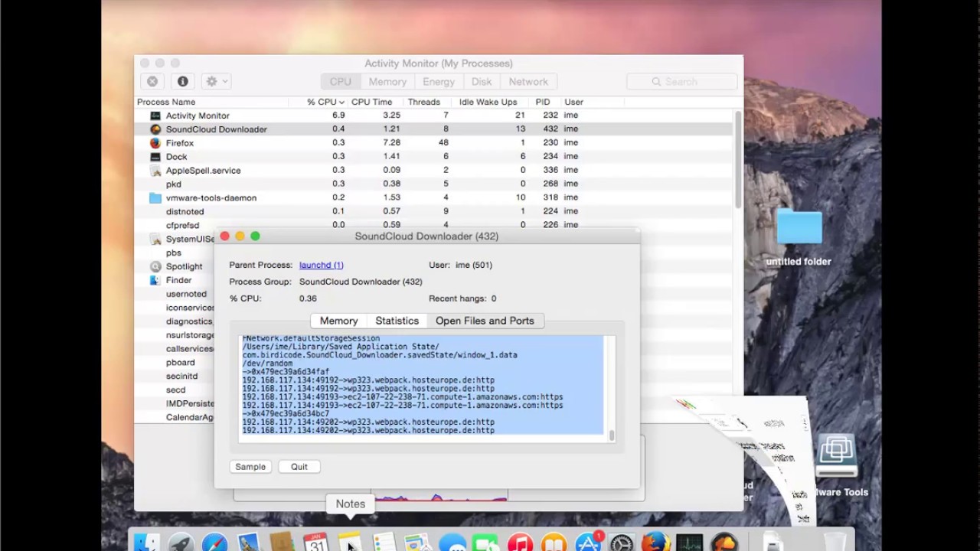The height and width of the screenshot is (551, 980).
Task: Select the SoundCloud Downloader process row
Action: pos(434,129)
